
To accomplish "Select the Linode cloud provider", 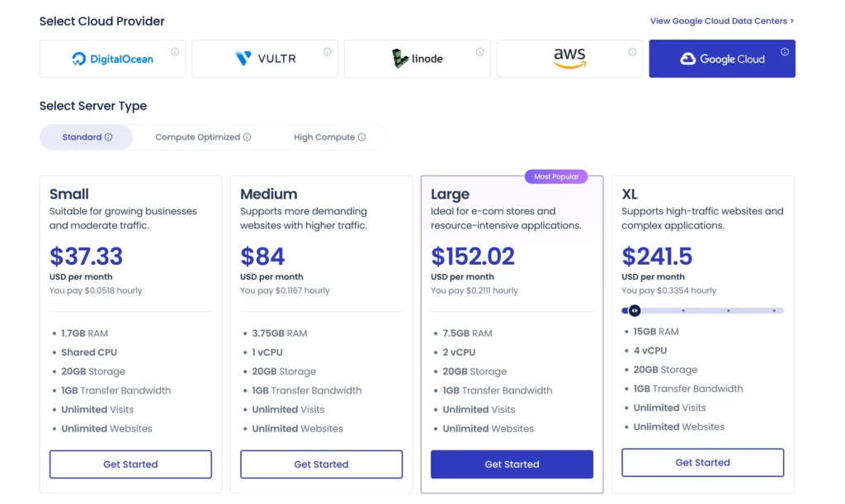I will 418,58.
